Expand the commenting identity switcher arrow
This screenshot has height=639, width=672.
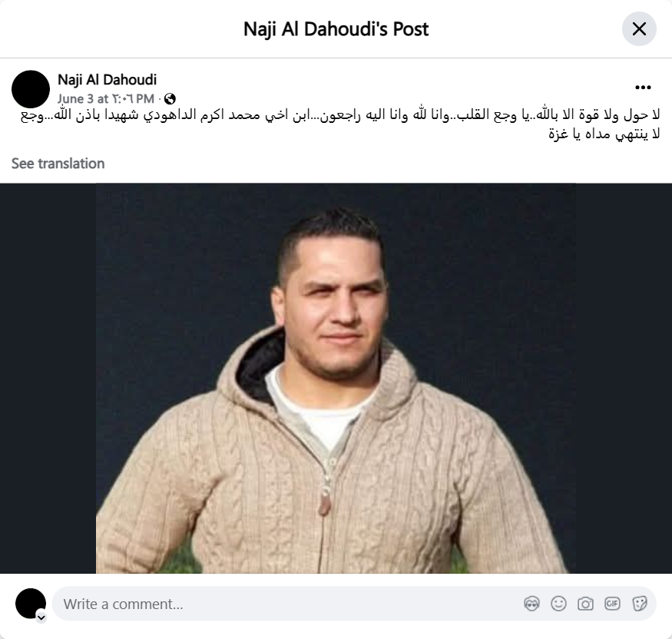coord(41,617)
